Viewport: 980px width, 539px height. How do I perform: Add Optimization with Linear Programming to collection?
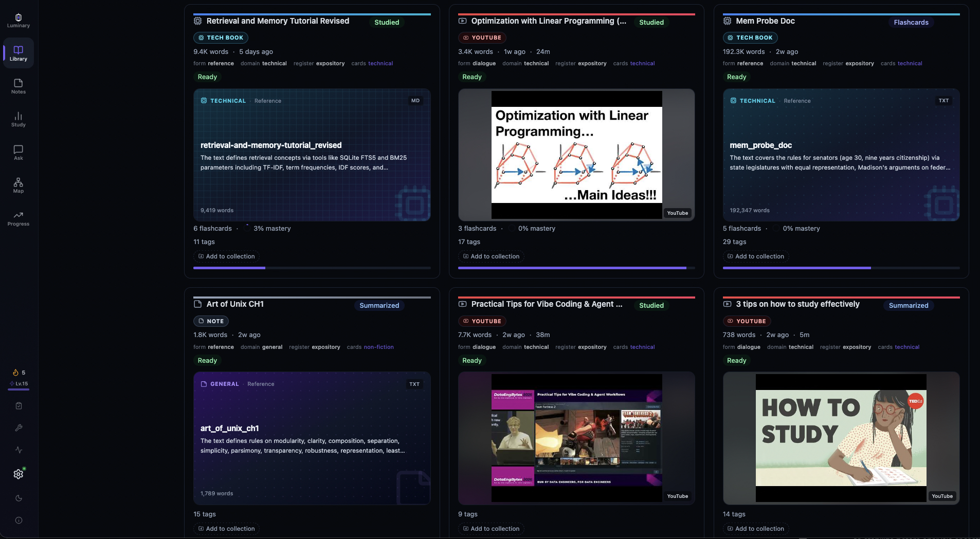coord(491,256)
